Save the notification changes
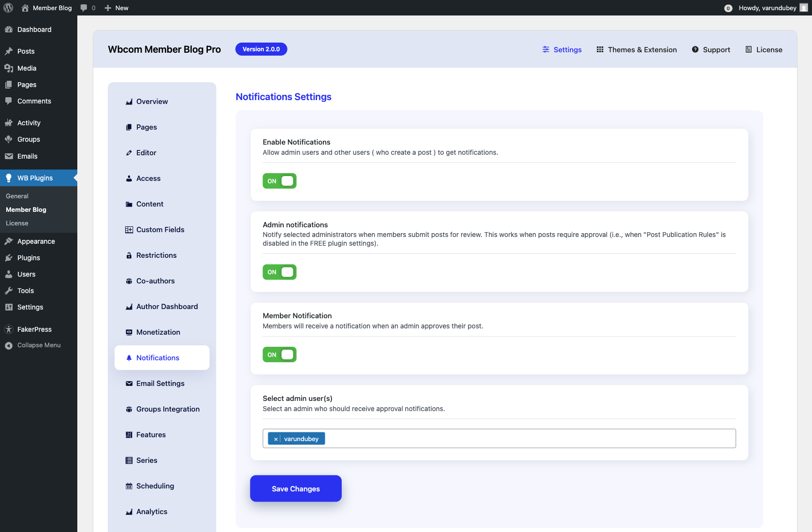The height and width of the screenshot is (532, 812). click(296, 488)
